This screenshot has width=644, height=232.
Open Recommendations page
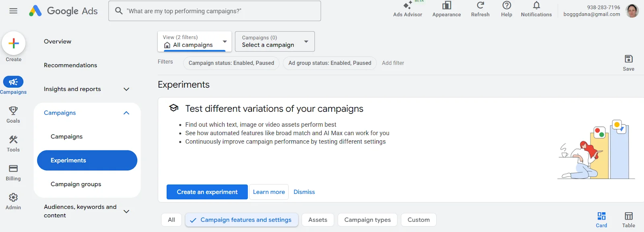point(70,65)
